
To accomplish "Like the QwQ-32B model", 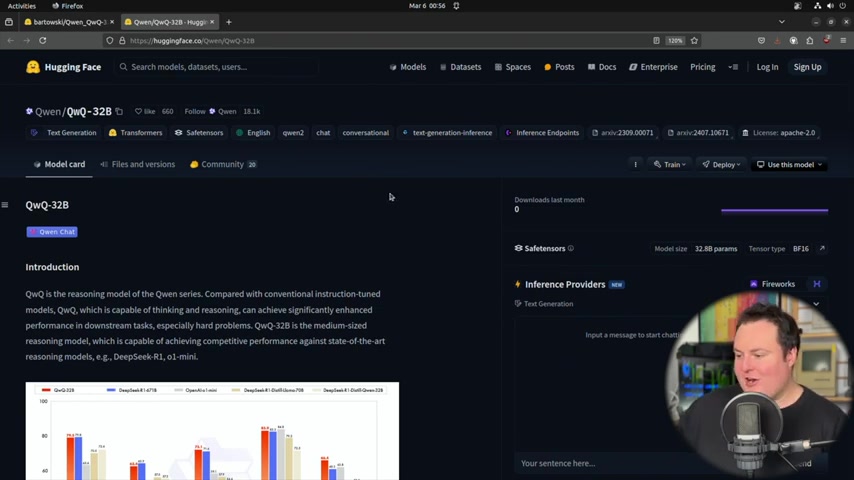I will point(145,111).
